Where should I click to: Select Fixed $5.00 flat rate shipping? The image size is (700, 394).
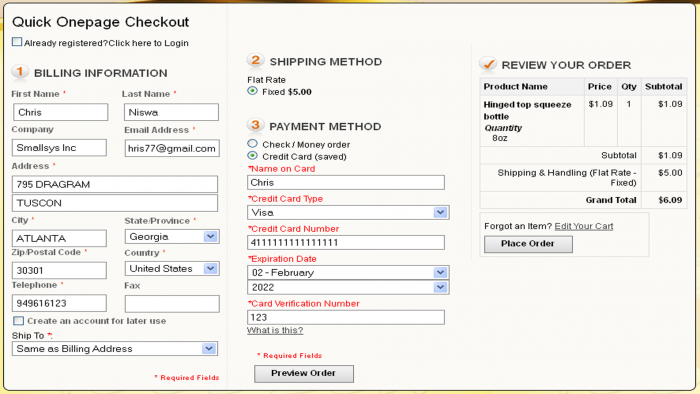[253, 91]
